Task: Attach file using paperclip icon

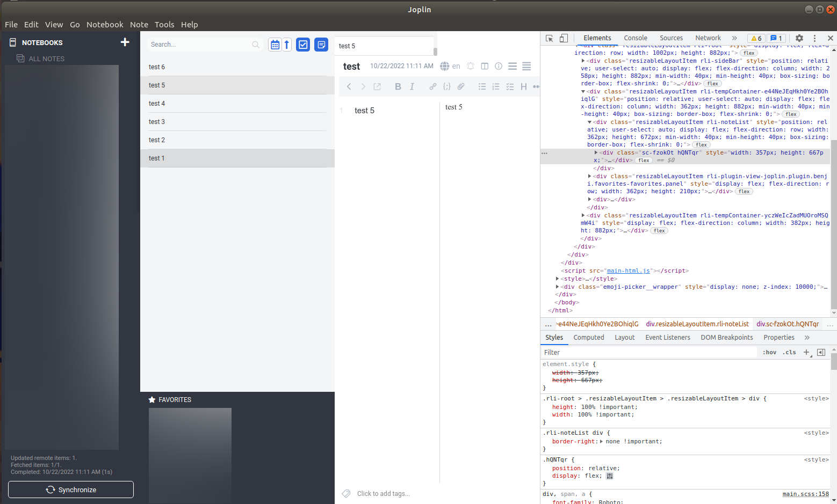Action: tap(461, 86)
